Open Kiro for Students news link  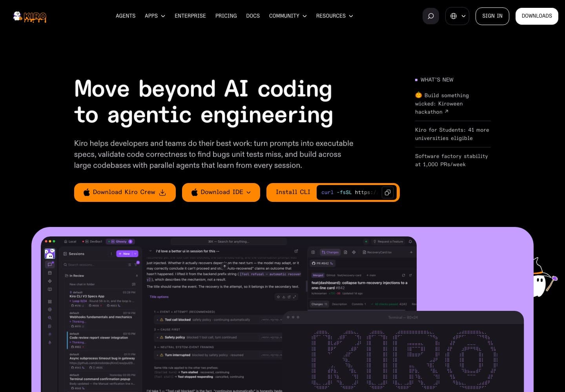(x=452, y=134)
